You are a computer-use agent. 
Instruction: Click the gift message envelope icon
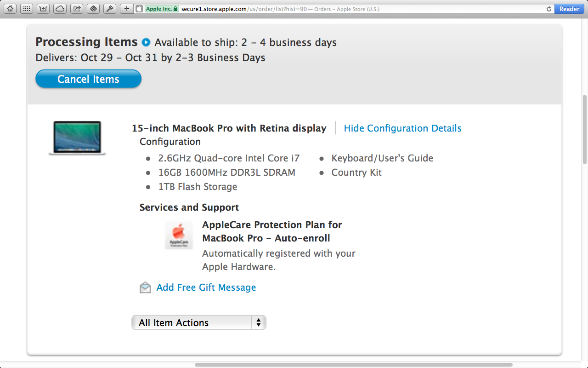pyautogui.click(x=145, y=287)
